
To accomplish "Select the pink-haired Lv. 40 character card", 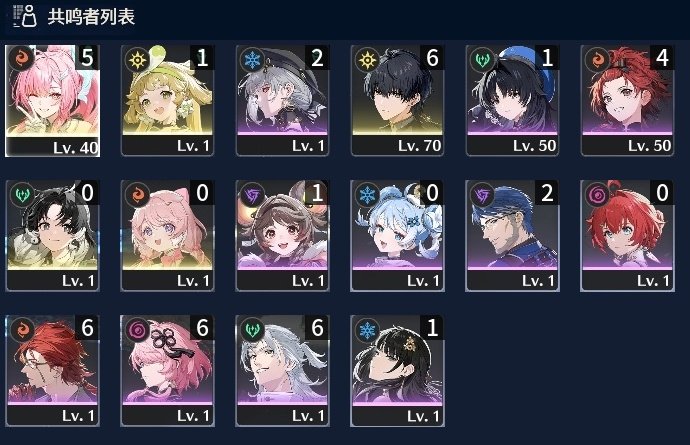I will coord(52,101).
